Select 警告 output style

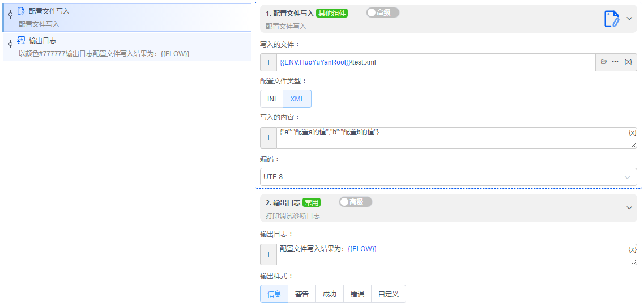(x=302, y=294)
